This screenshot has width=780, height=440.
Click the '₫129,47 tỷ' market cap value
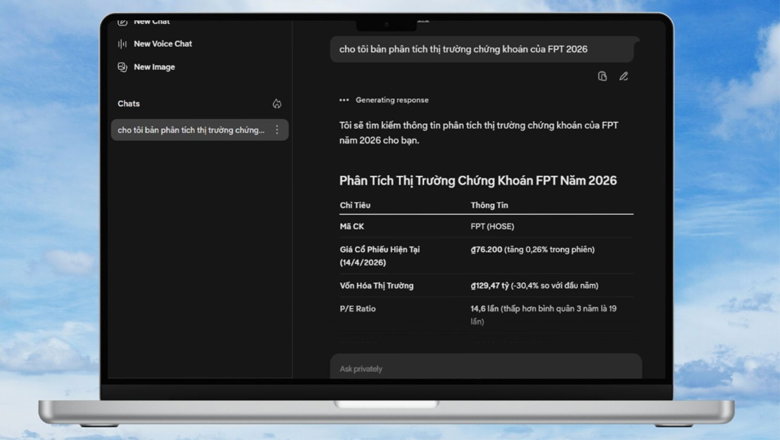pos(489,285)
